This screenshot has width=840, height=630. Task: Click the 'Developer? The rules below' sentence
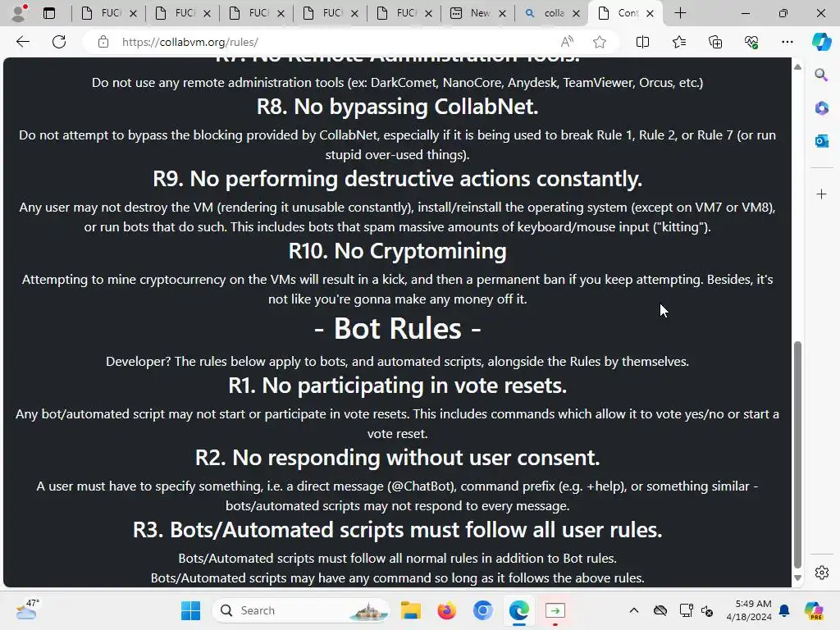click(x=397, y=362)
